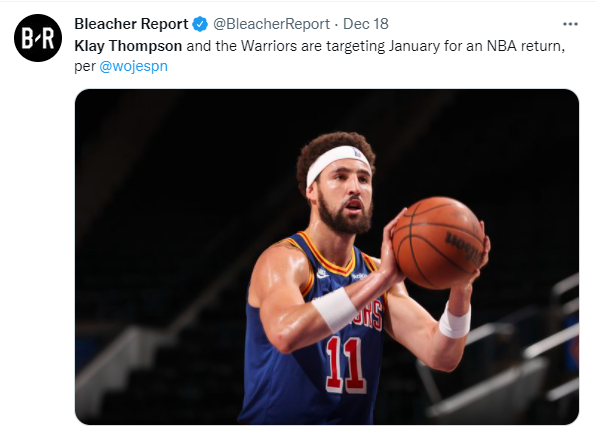Click the Nike swoosh on the jersey

point(323,273)
